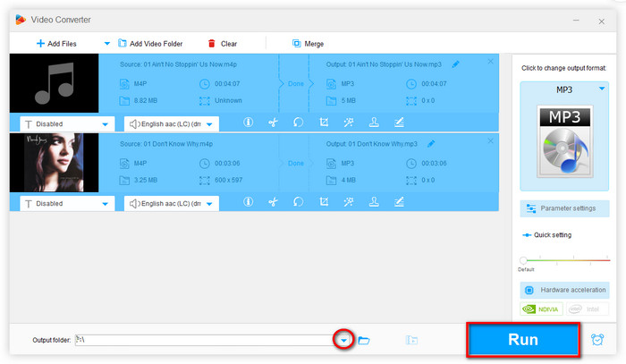Image resolution: width=626 pixels, height=364 pixels.
Task: Open Parameter settings
Action: click(x=564, y=208)
